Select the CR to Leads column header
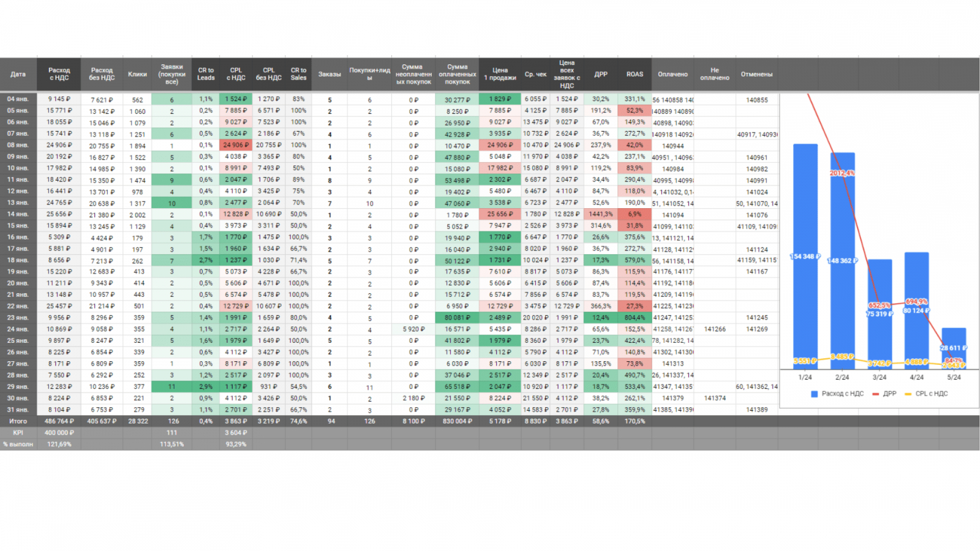This screenshot has width=980, height=551. click(x=206, y=75)
